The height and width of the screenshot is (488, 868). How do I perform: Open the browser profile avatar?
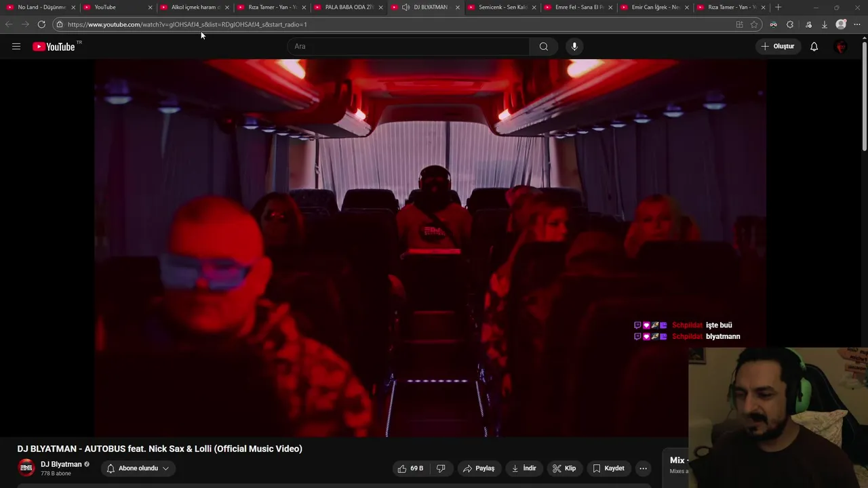841,24
